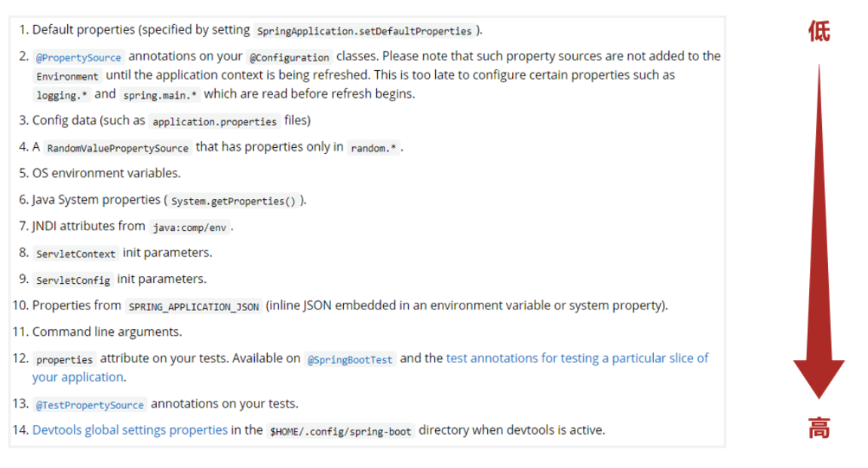Image resolution: width=868 pixels, height=468 pixels.
Task: Select the Environment code label
Action: (67, 76)
